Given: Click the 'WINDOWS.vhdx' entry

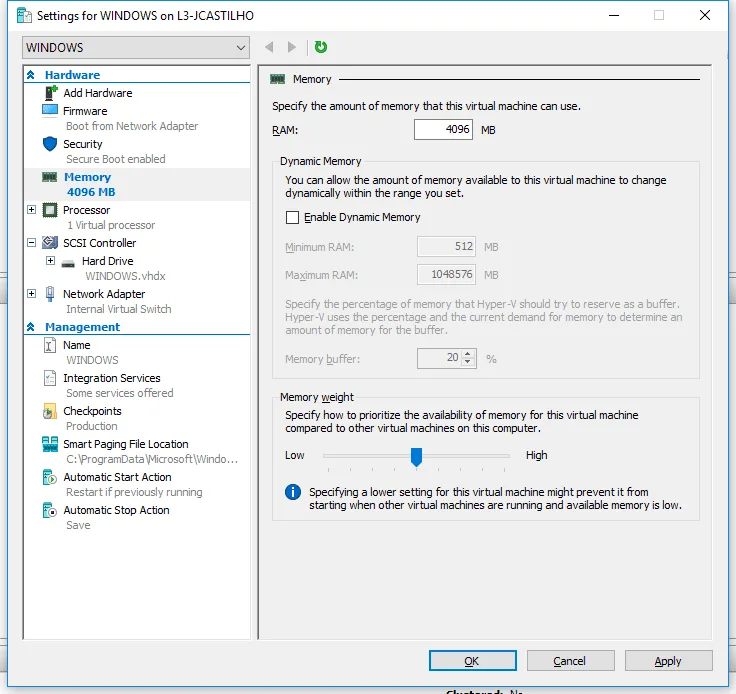Looking at the screenshot, I should (125, 276).
